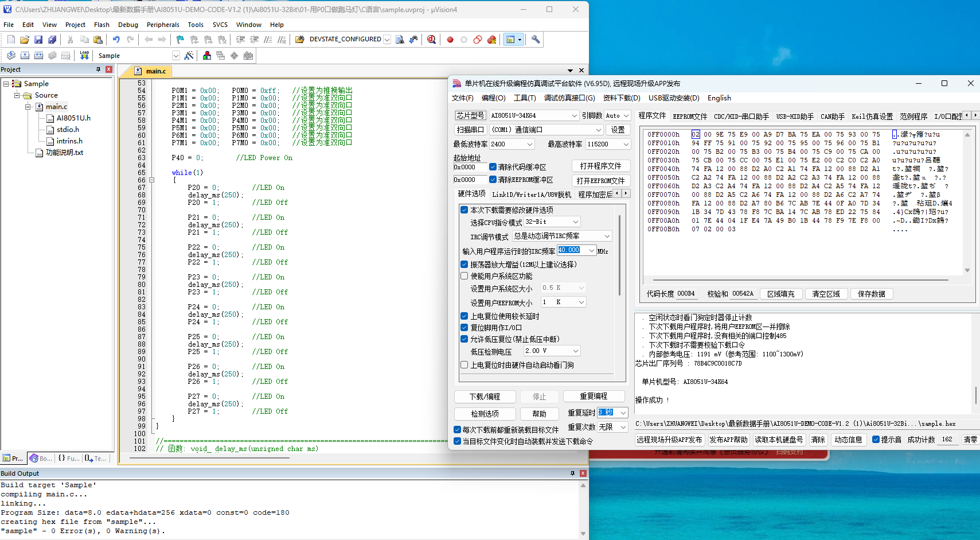Viewport: 980px width, 540px height.
Task: Insert a breakpoint with red dot icon
Action: click(450, 40)
